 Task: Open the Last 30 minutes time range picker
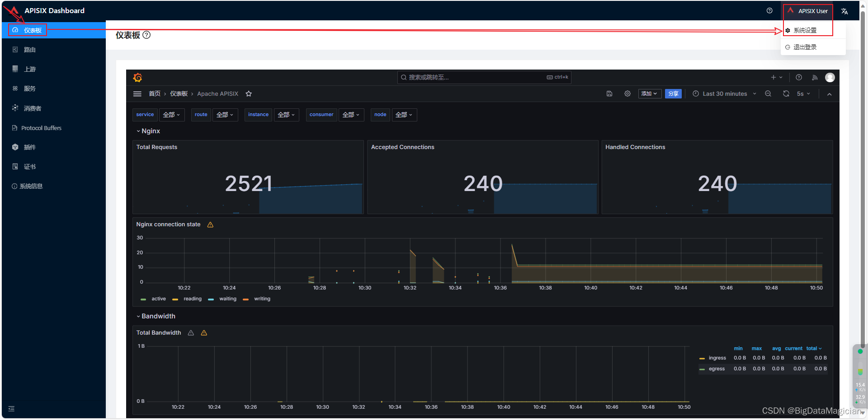pos(724,93)
